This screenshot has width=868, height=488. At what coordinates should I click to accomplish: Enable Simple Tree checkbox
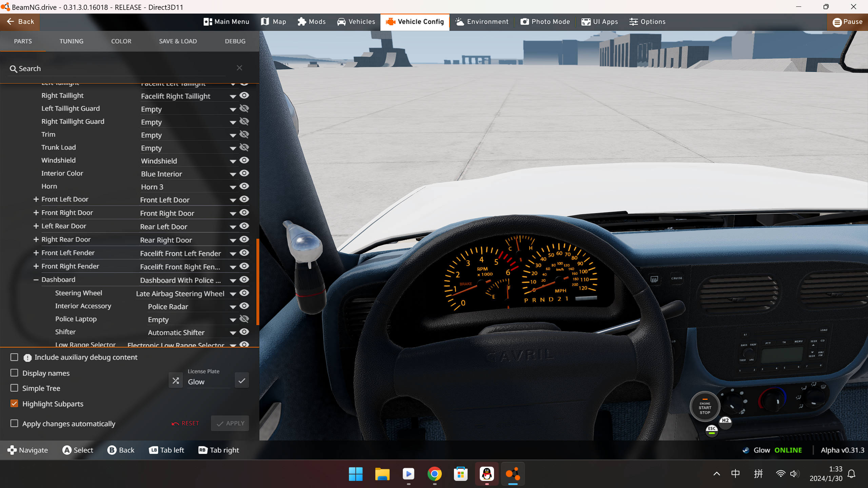click(x=14, y=388)
